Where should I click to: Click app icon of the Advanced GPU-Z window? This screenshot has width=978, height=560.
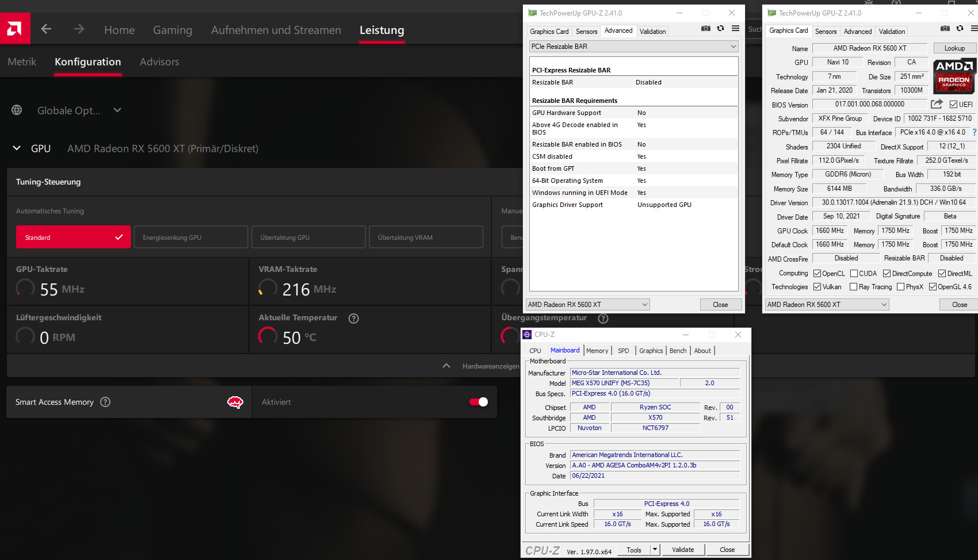tap(532, 13)
